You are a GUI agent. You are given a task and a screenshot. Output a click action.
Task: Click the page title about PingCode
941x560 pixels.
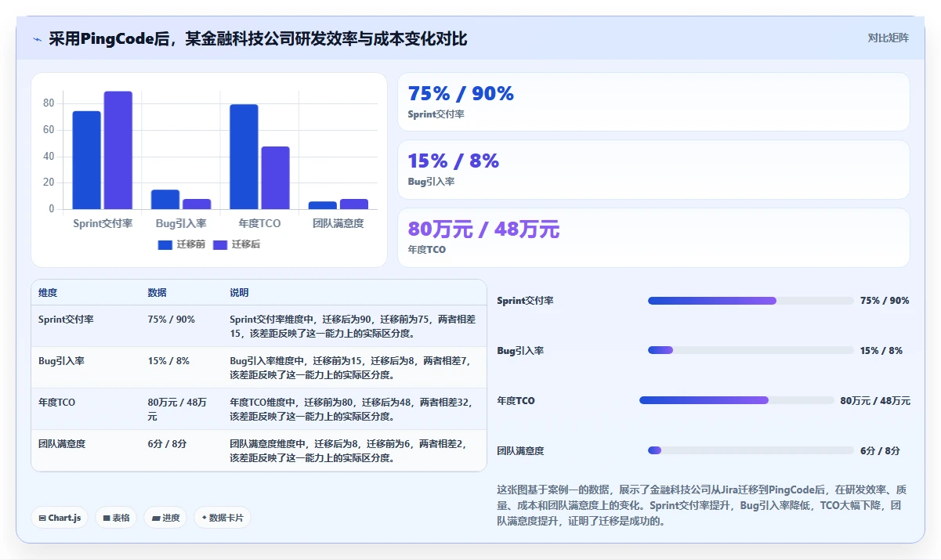pos(258,39)
